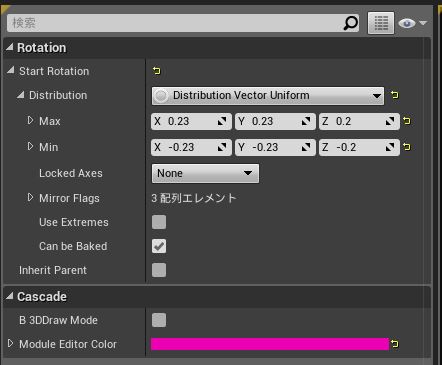Enable B 3DDraw Mode checkbox
Screen dimensions: 442x365
(x=159, y=320)
